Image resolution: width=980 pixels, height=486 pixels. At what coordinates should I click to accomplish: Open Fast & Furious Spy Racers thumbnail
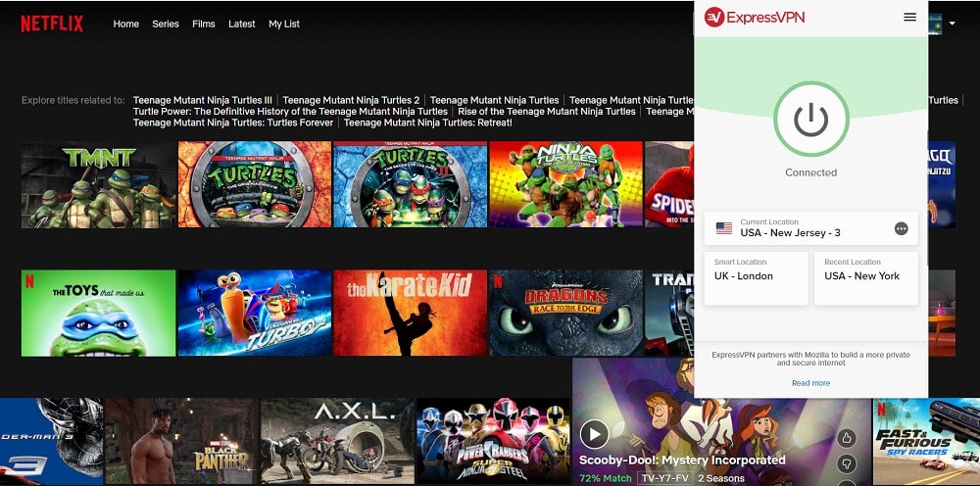point(926,442)
